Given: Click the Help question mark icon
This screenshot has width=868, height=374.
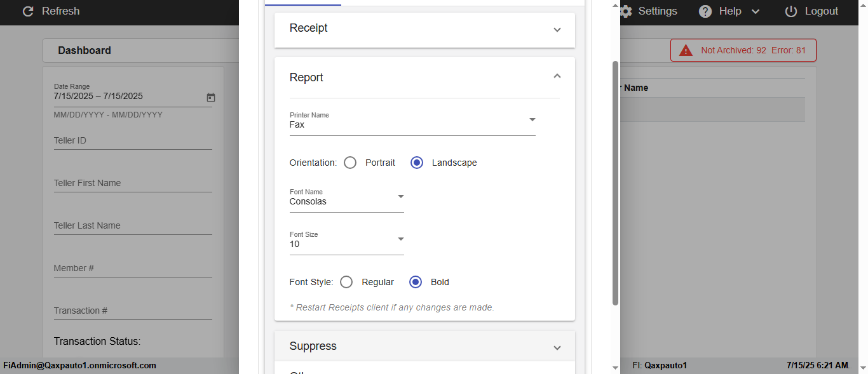Looking at the screenshot, I should 705,11.
